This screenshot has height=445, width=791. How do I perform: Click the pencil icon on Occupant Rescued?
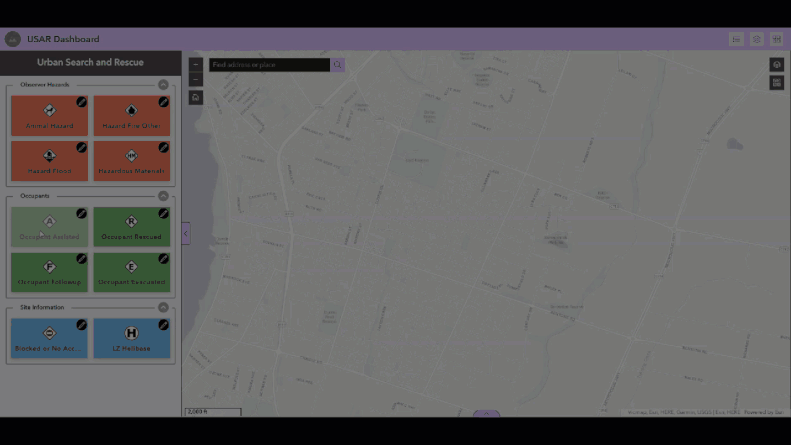coord(163,213)
